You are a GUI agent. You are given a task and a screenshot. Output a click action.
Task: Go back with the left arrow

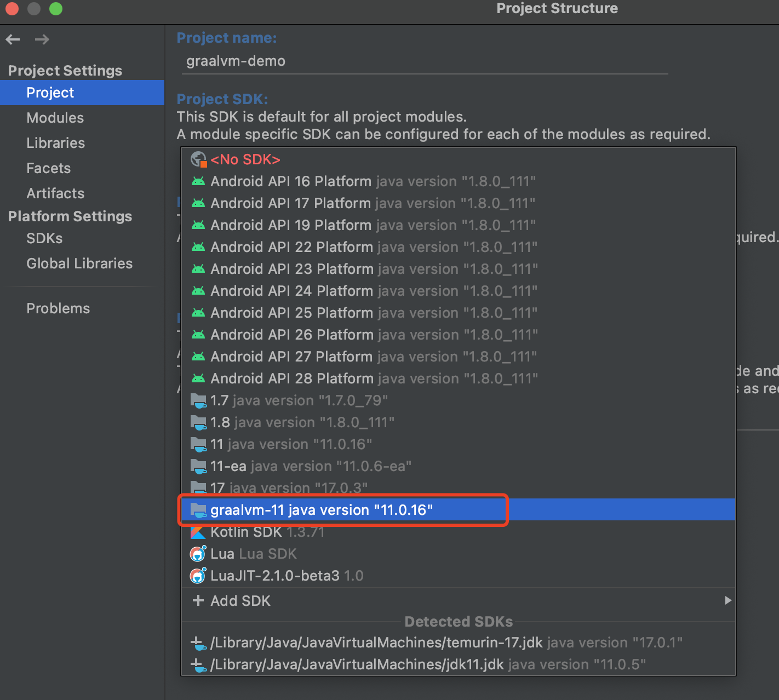coord(13,39)
